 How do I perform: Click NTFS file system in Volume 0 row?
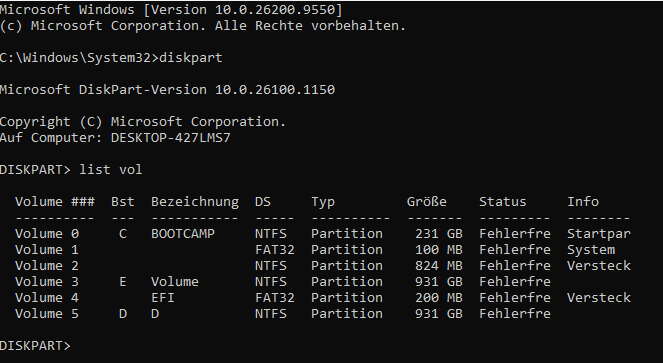tap(271, 234)
